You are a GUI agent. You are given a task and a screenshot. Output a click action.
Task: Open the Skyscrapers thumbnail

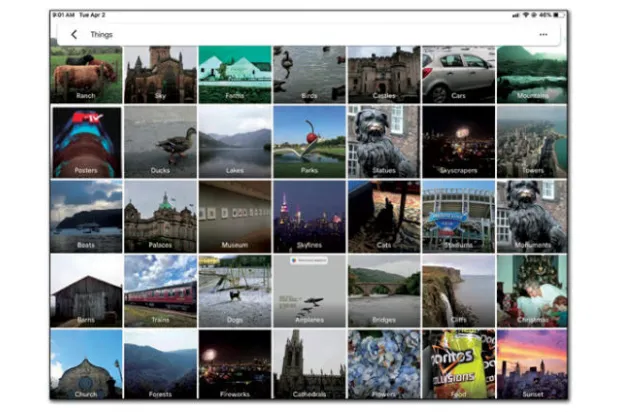point(457,142)
